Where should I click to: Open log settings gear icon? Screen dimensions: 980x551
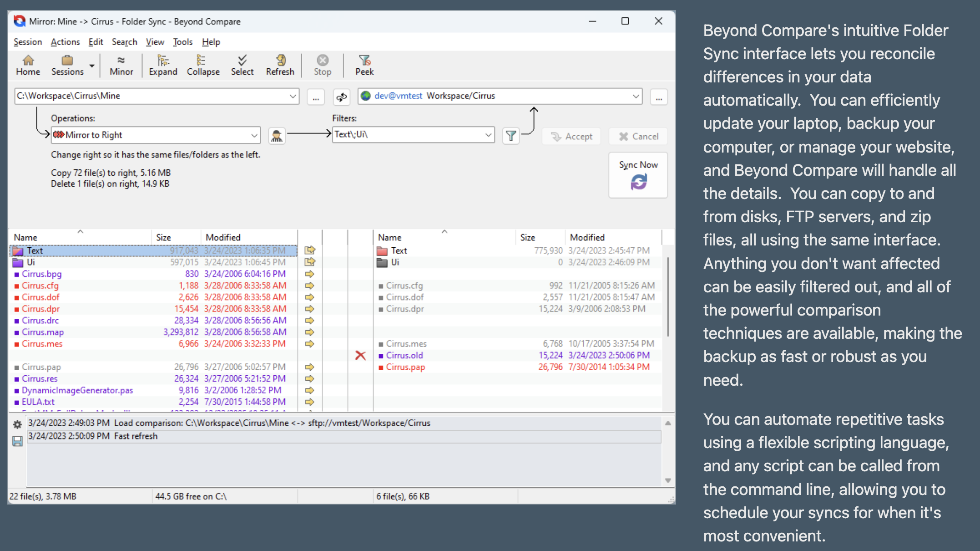click(17, 424)
